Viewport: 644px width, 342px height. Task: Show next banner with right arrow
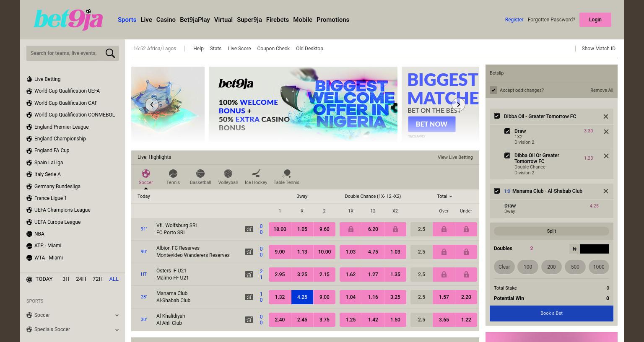click(458, 105)
